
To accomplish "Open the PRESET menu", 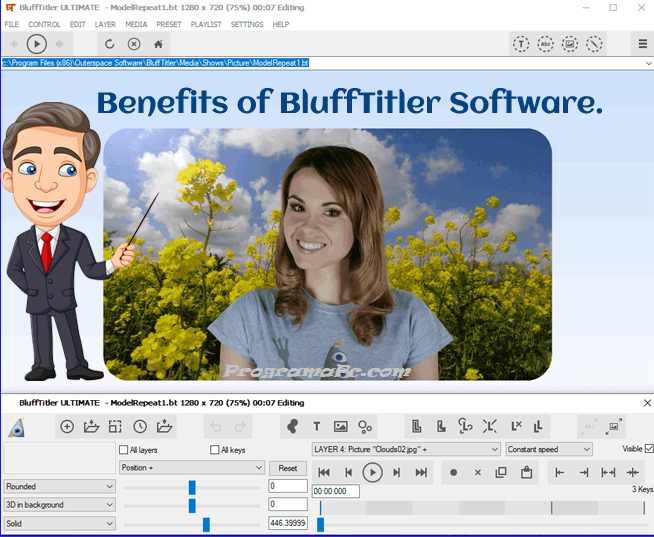I will click(168, 24).
